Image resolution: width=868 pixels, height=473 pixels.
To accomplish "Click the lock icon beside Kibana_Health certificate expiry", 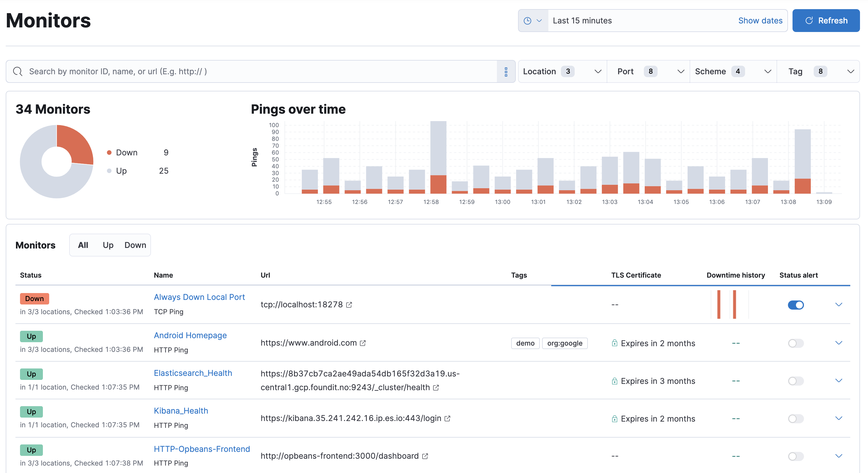I will point(615,418).
